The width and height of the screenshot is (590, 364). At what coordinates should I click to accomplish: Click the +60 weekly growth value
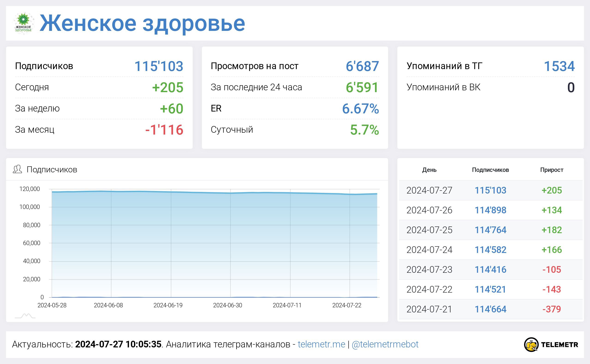[171, 109]
